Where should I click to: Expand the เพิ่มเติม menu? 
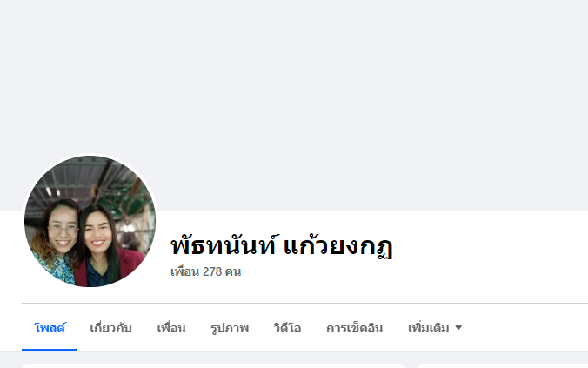[x=434, y=328]
